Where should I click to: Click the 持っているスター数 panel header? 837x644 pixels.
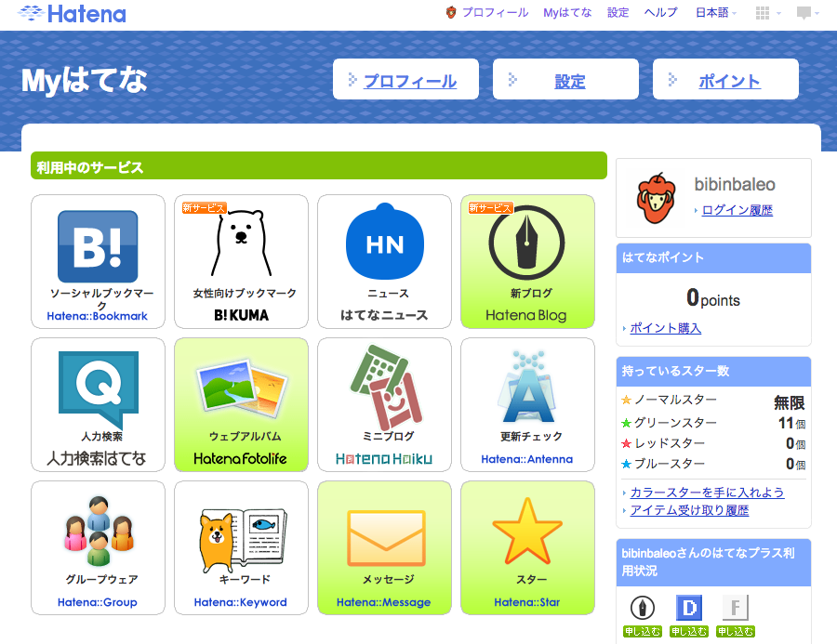click(713, 372)
